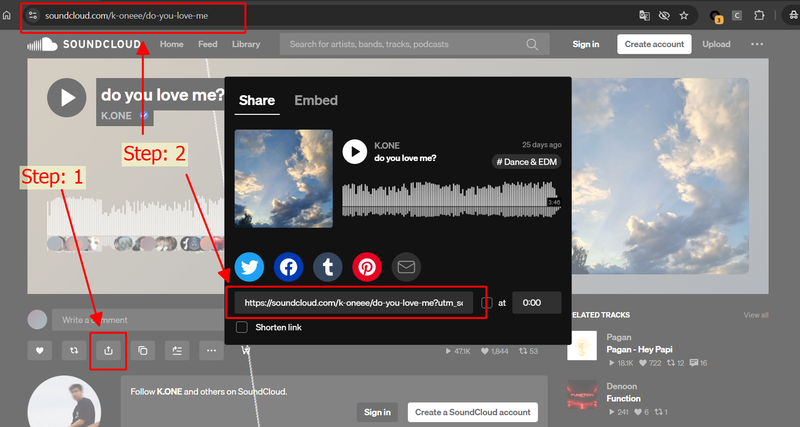Enable the Shorten link checkbox
This screenshot has height=427, width=800.
tap(242, 327)
